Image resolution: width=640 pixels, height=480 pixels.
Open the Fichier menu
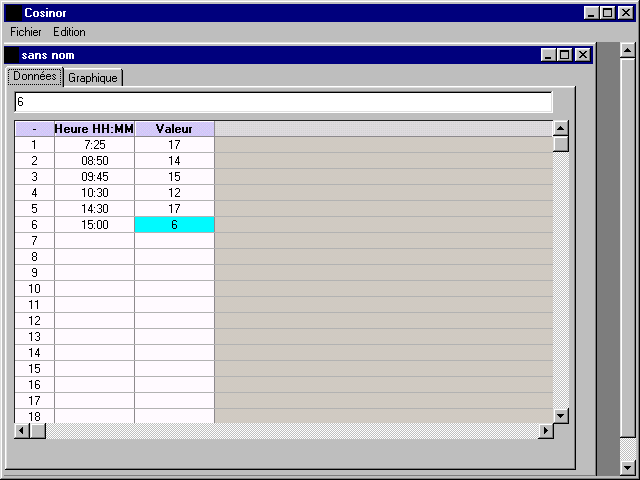[x=25, y=32]
